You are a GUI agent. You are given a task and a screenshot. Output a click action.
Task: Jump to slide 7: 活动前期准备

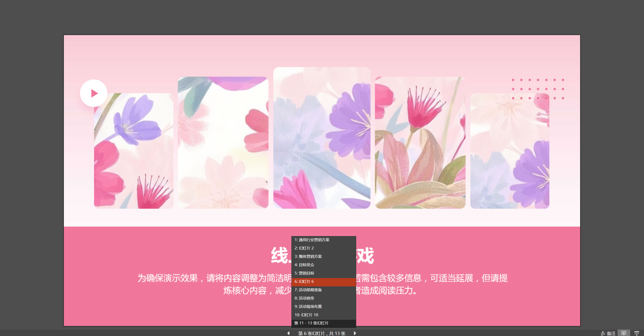point(324,290)
